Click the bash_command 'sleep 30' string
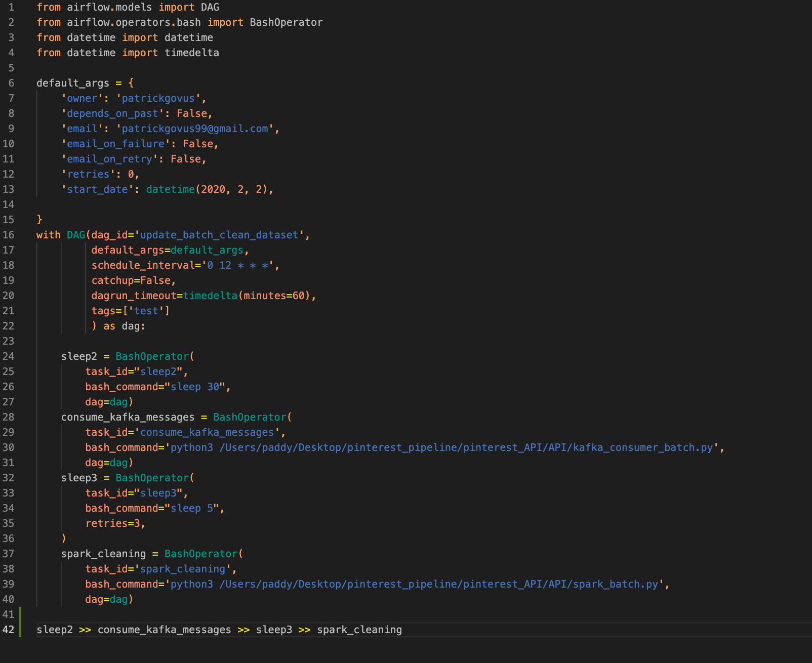Screen dimensions: 812x663 197,387
